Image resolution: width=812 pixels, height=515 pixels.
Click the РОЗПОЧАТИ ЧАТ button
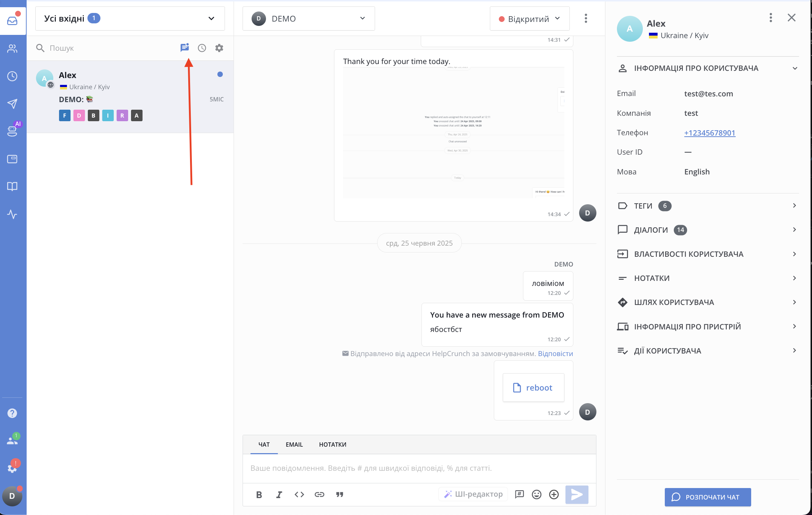point(707,497)
